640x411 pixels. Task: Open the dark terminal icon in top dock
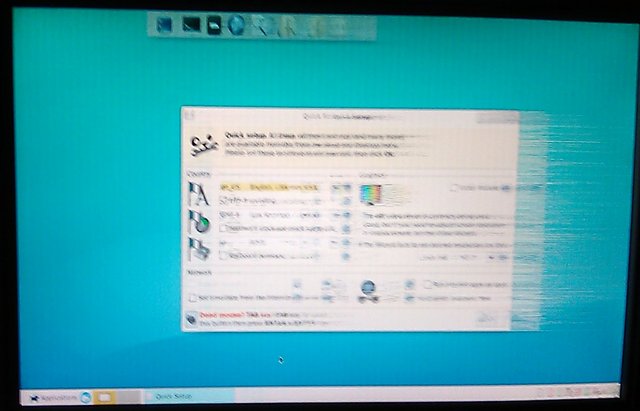[191, 25]
